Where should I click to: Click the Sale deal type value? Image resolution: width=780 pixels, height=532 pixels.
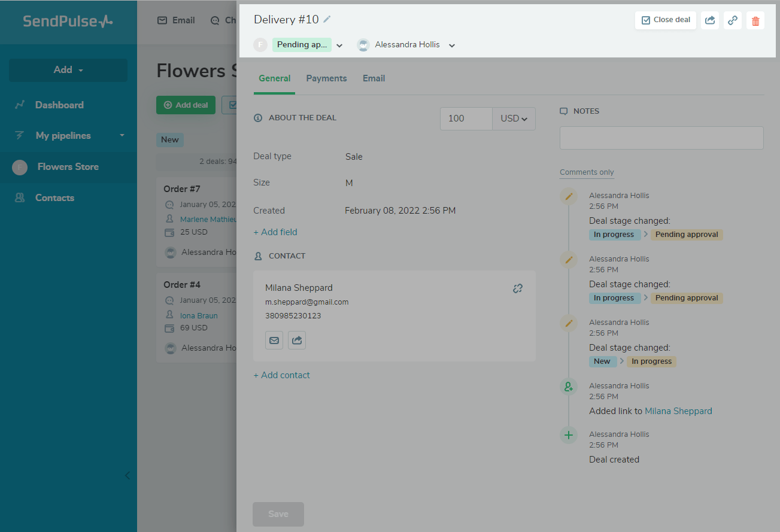click(354, 157)
